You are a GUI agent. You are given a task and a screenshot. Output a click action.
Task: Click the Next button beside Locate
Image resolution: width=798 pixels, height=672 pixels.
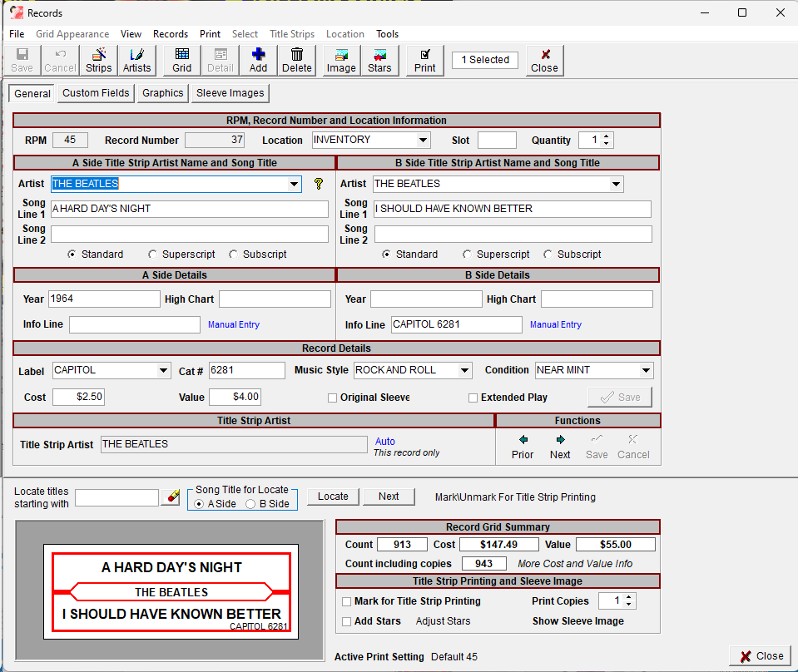coord(389,497)
